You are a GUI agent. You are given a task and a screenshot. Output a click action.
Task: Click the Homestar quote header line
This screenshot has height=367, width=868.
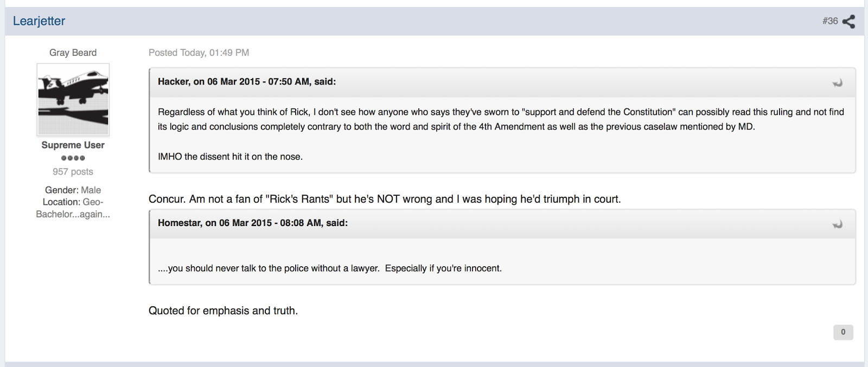pyautogui.click(x=253, y=223)
